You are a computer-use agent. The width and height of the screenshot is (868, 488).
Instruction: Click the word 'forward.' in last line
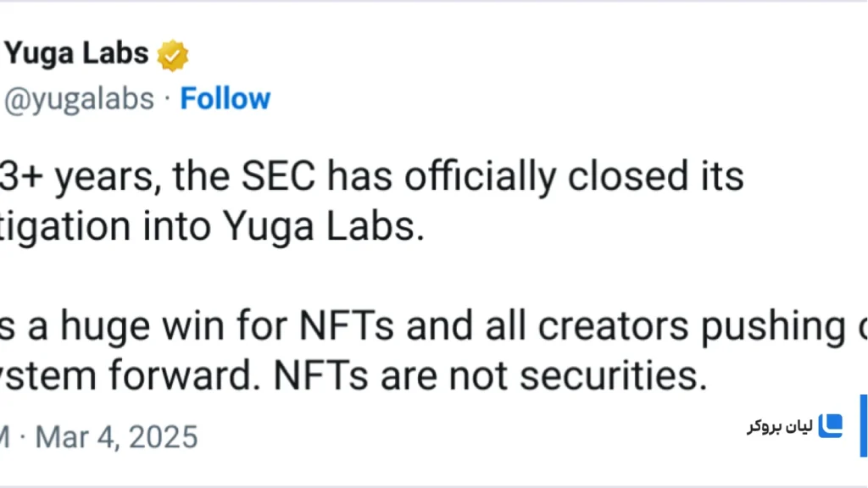184,376
